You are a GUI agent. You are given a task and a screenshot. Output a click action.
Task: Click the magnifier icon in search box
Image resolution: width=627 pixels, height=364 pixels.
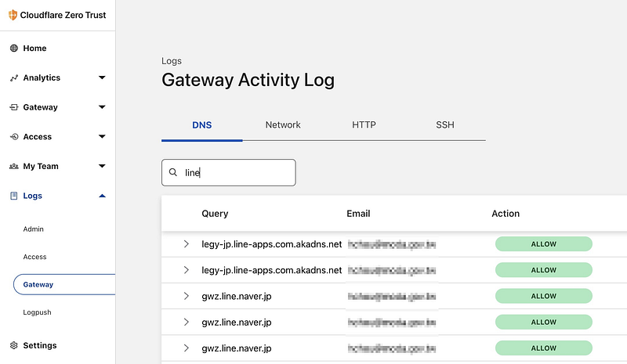pyautogui.click(x=173, y=172)
